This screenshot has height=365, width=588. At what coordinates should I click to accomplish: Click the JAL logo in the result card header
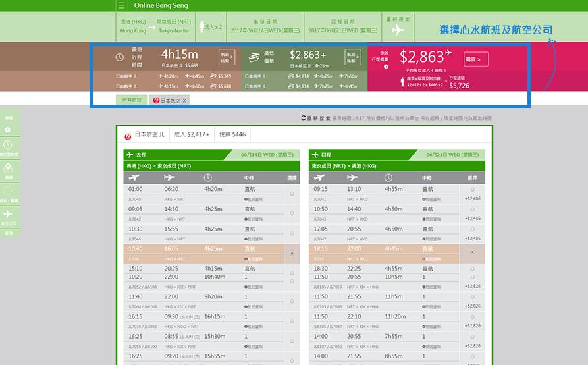[x=128, y=136]
